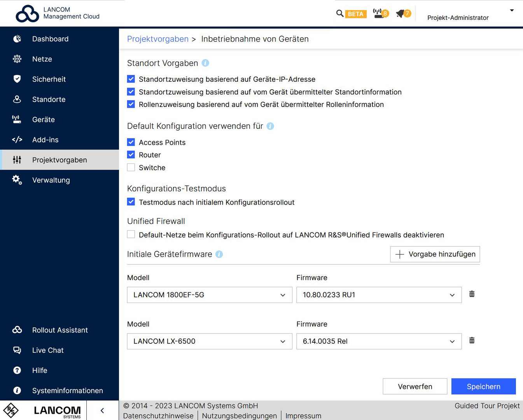Select the Netze sidebar icon
Viewport: 523px width, 420px height.
tap(17, 59)
